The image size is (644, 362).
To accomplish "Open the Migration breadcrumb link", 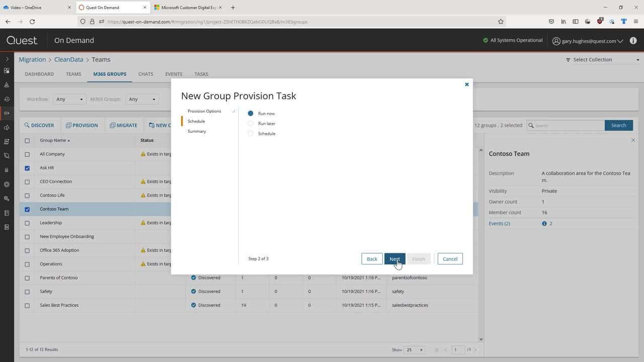I will click(32, 59).
